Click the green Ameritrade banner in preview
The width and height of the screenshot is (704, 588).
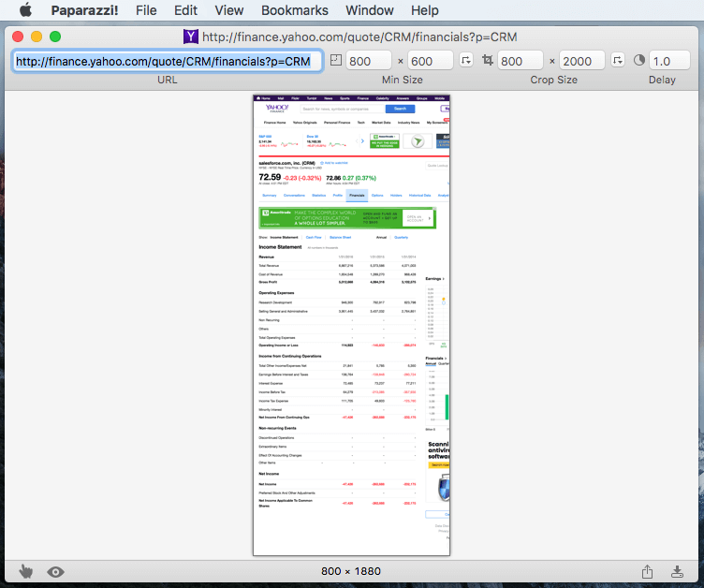coord(347,218)
